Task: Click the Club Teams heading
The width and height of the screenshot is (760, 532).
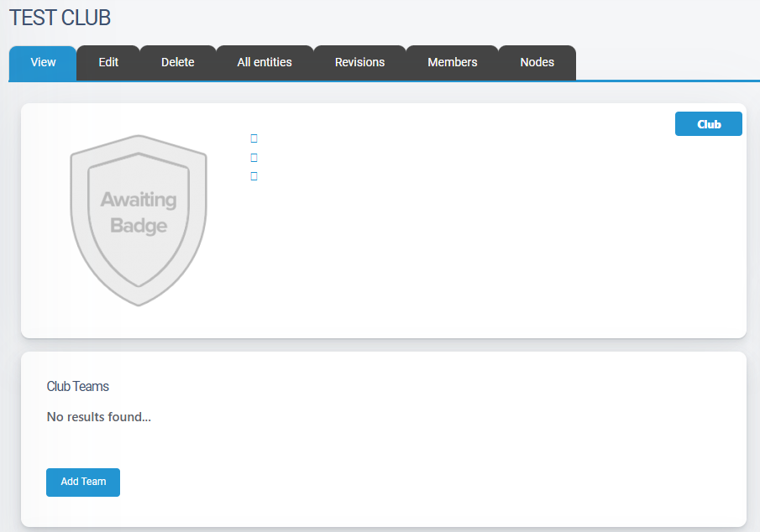Action: 77,387
